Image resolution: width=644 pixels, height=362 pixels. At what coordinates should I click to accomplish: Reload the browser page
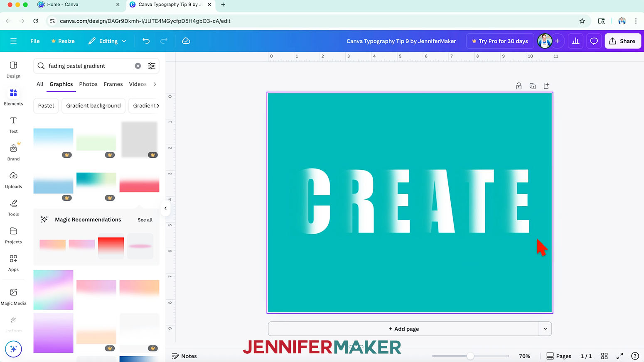pyautogui.click(x=36, y=21)
